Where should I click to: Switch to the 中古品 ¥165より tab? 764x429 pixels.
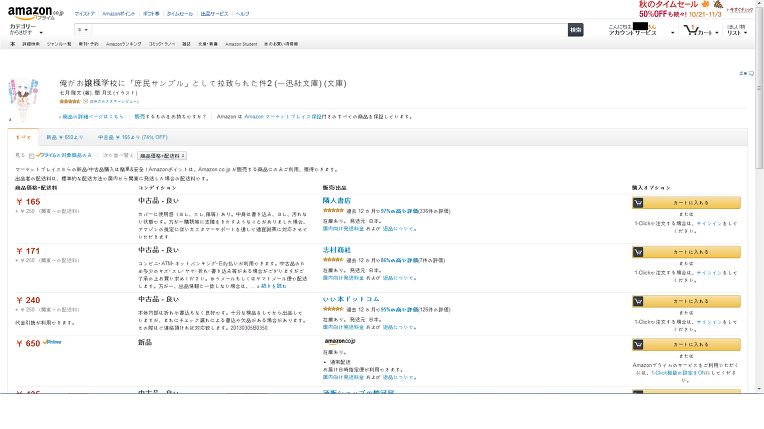tap(133, 137)
